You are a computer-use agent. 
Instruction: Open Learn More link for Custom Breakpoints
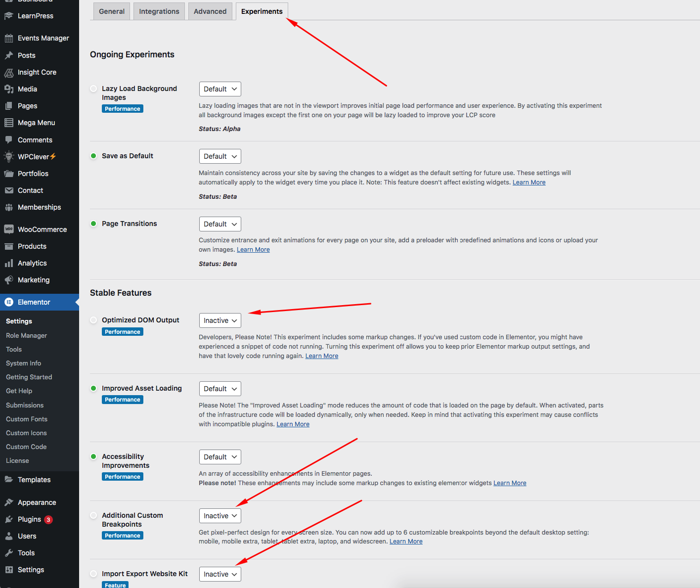click(406, 542)
